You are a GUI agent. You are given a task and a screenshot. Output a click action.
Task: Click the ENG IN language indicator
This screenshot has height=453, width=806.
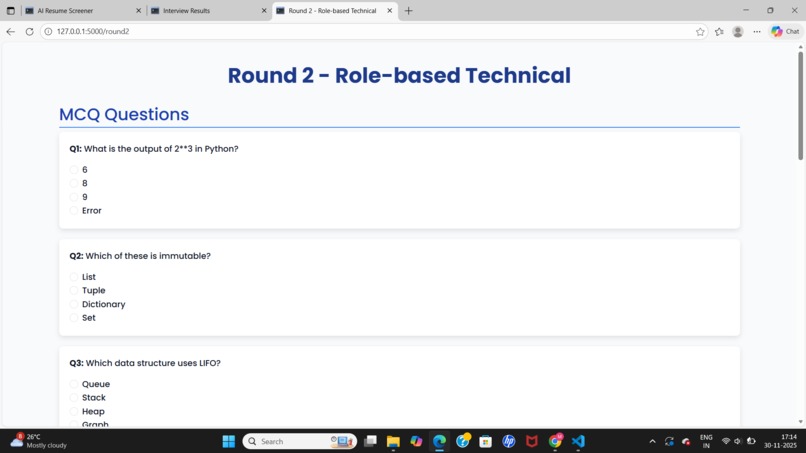tap(706, 441)
